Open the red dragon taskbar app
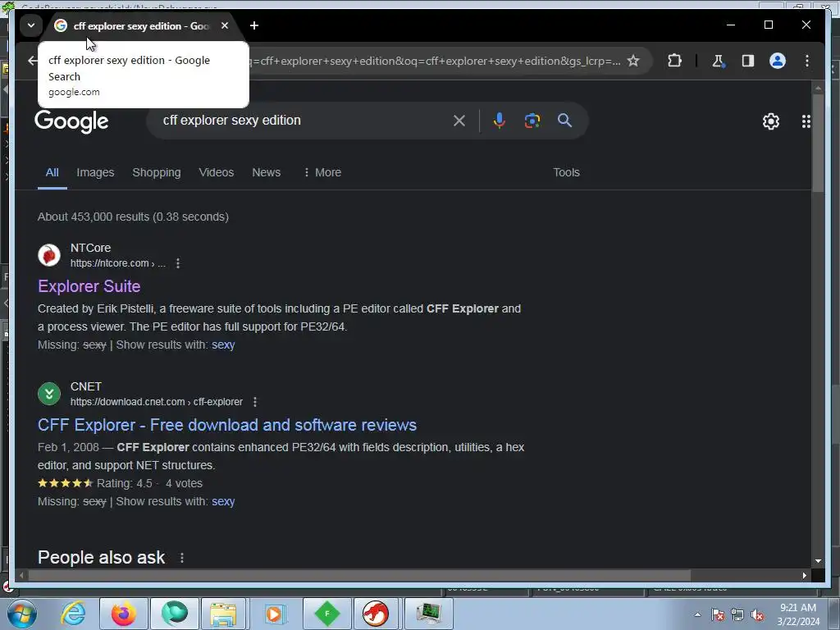Image resolution: width=840 pixels, height=630 pixels. [x=376, y=614]
